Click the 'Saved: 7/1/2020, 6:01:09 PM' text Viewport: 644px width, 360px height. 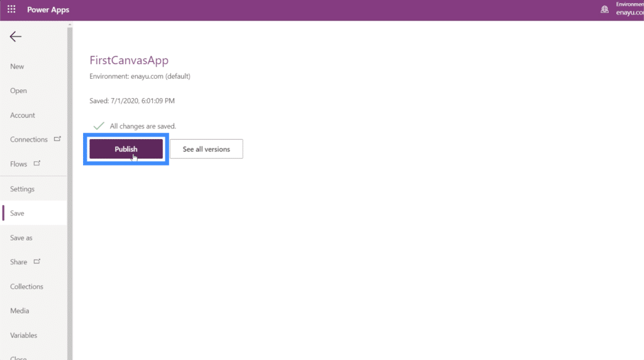[132, 101]
